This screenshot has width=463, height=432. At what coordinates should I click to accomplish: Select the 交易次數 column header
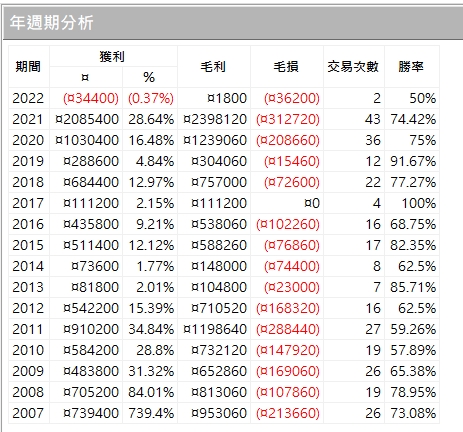coord(354,67)
